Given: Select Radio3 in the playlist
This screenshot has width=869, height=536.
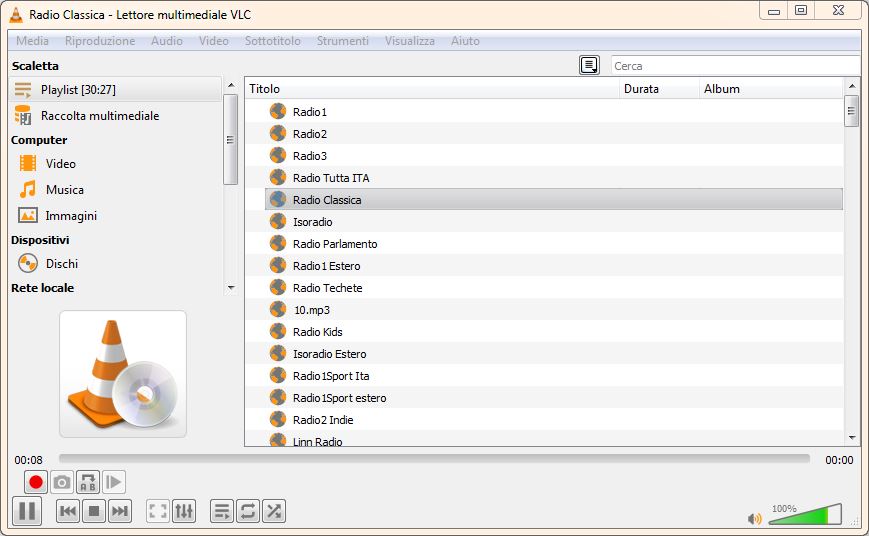Looking at the screenshot, I should pos(554,156).
